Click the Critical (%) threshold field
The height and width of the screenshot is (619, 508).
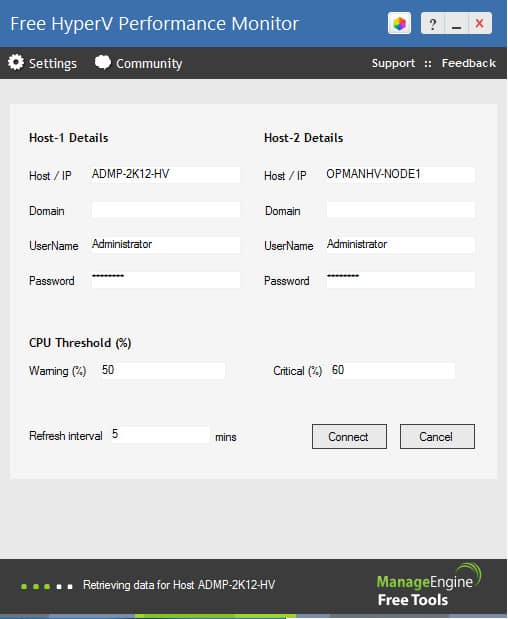point(393,371)
